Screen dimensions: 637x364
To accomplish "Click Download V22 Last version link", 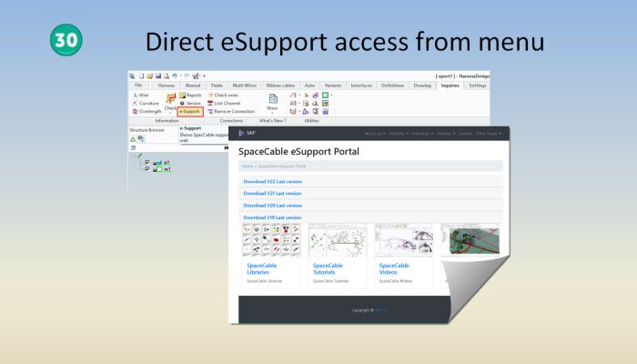I will coord(272,181).
